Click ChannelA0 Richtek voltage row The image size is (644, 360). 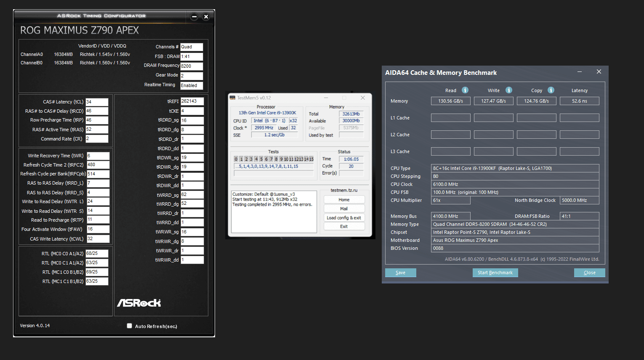75,54
